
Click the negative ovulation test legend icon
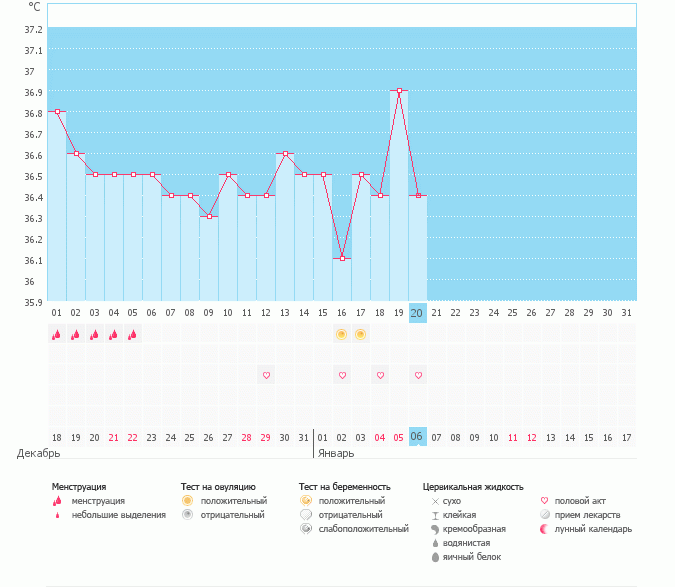[187, 515]
